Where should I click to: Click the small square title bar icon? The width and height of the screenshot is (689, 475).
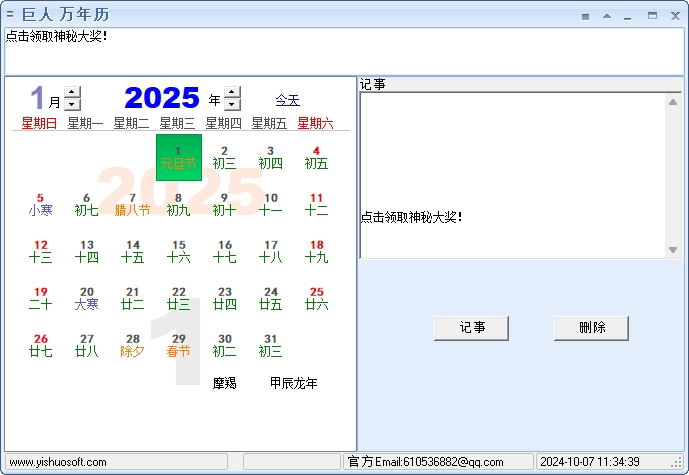click(585, 16)
